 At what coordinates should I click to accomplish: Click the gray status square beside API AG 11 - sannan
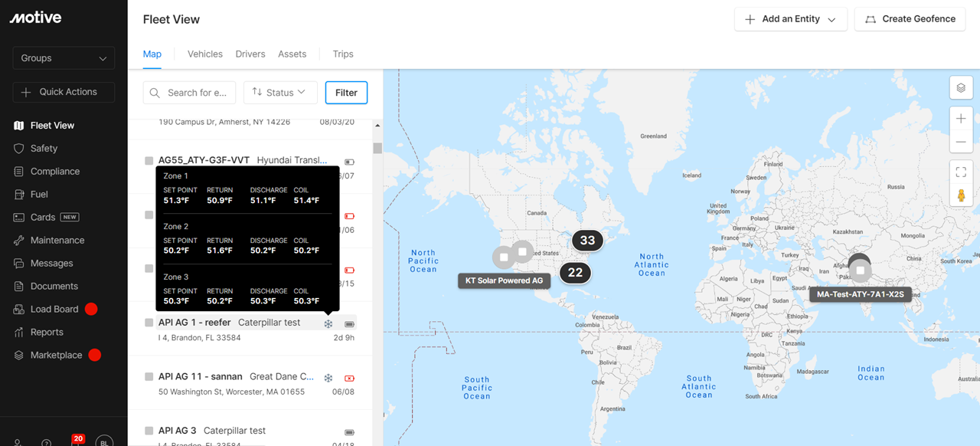[x=149, y=376]
